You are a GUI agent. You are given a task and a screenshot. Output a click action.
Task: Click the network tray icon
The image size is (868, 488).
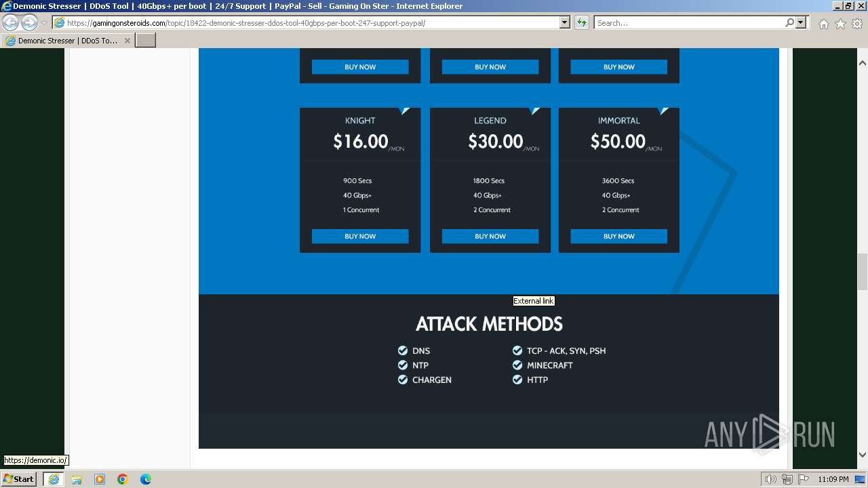pos(787,479)
